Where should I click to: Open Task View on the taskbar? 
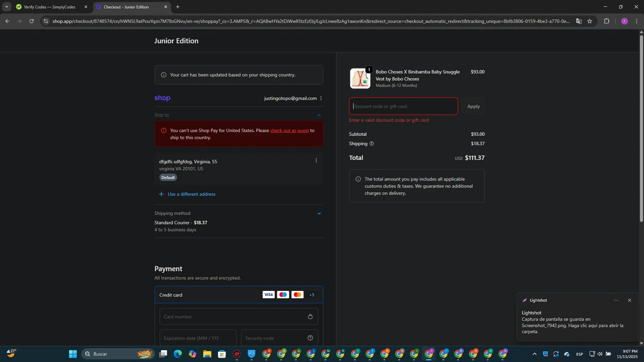tap(163, 354)
